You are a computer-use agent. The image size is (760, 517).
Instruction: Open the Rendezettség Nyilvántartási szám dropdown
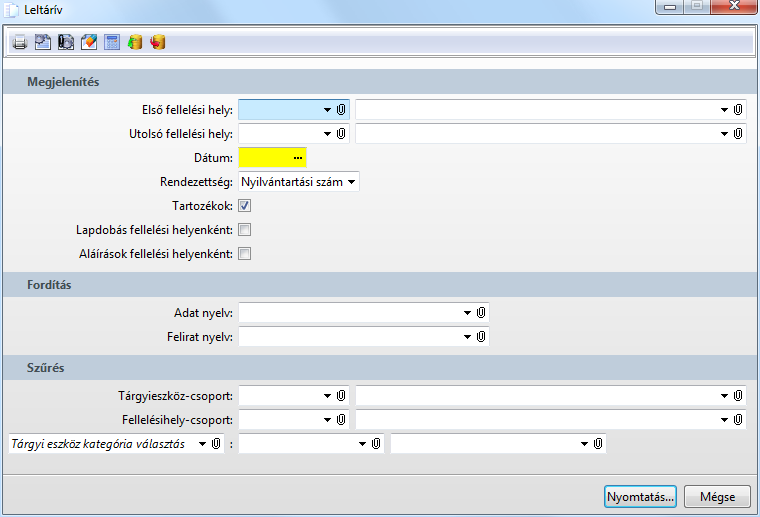[x=351, y=182]
